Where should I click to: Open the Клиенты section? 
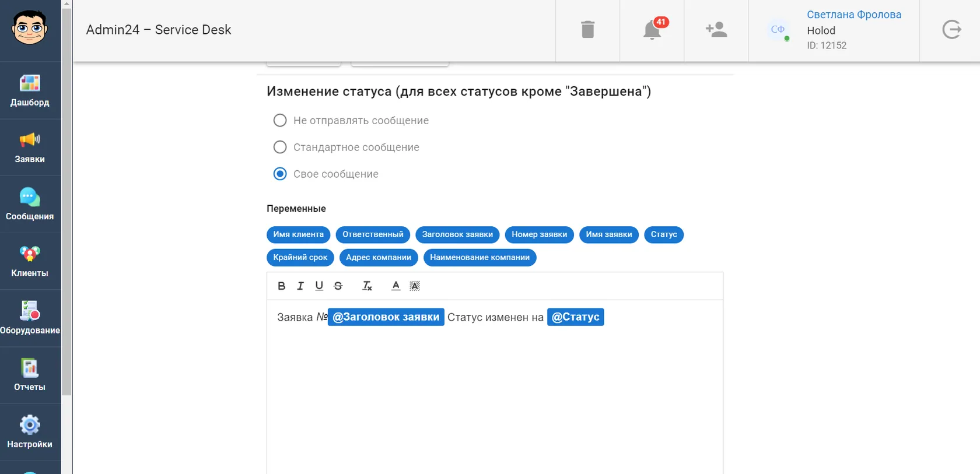(x=30, y=261)
